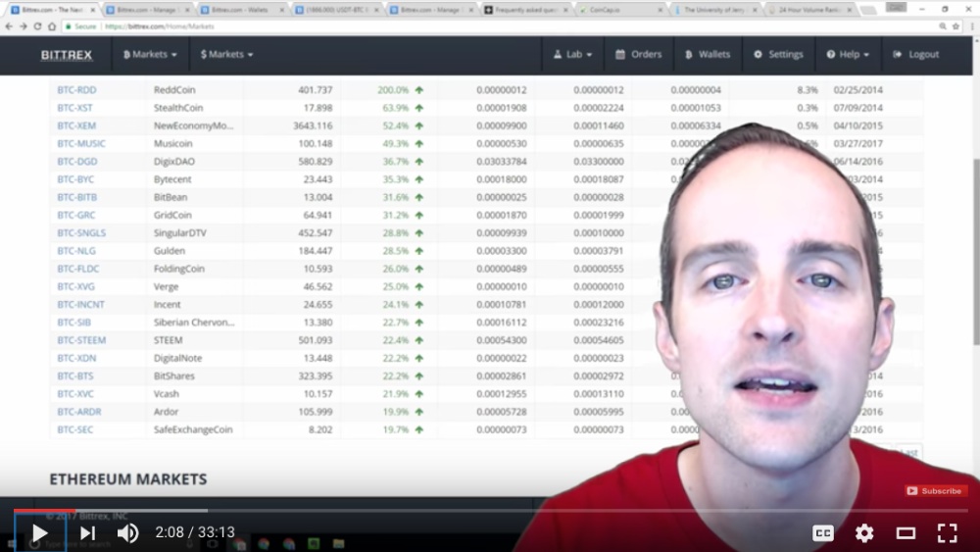
Task: Switch to the Bittrex.com Wallets tab
Action: tap(241, 10)
